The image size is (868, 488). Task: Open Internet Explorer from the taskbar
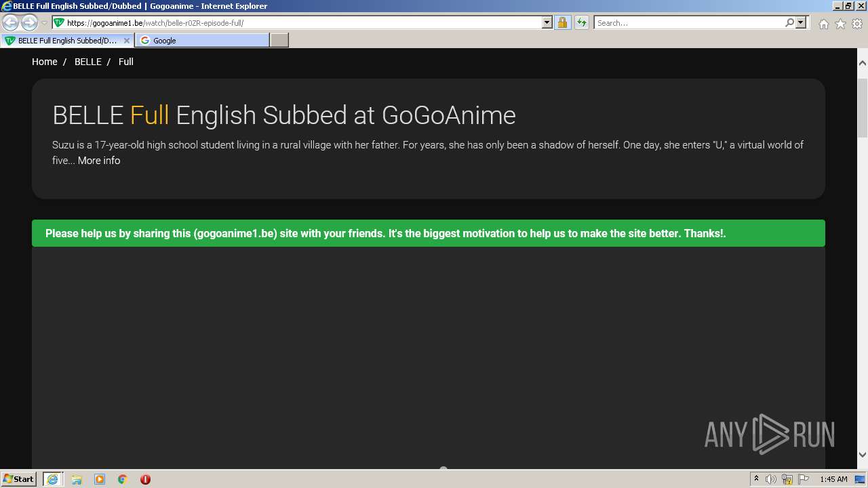pos(52,479)
